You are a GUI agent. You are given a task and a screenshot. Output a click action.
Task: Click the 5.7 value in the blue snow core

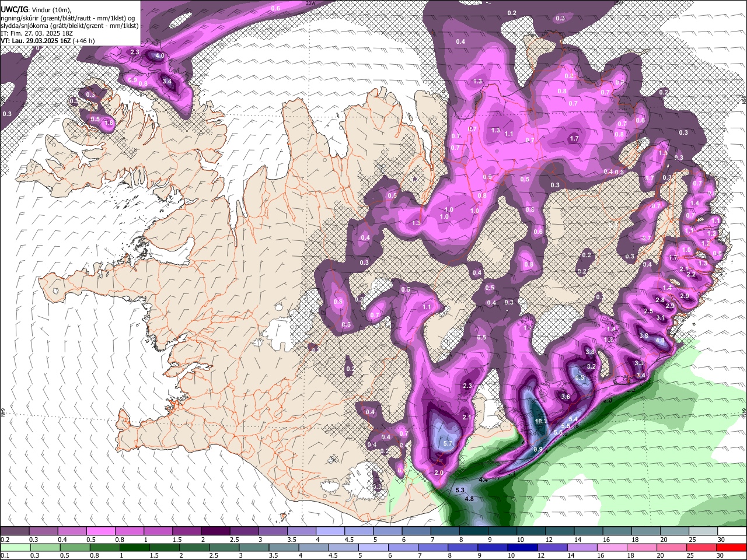(448, 443)
